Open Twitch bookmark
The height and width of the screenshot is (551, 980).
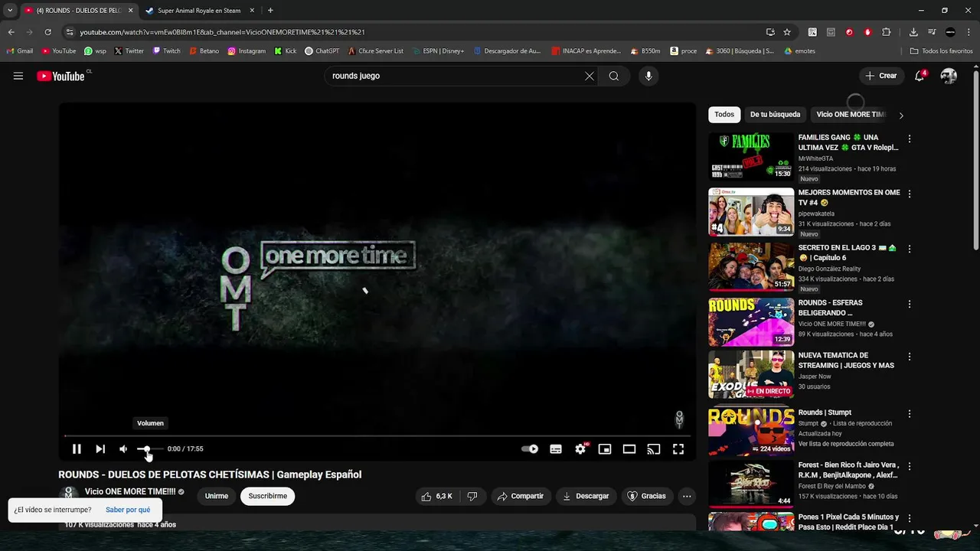(x=166, y=51)
